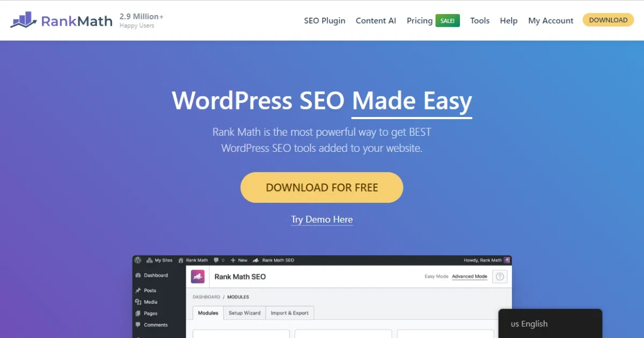
Task: Open Dashboard in the demo sidebar
Action: pos(152,275)
